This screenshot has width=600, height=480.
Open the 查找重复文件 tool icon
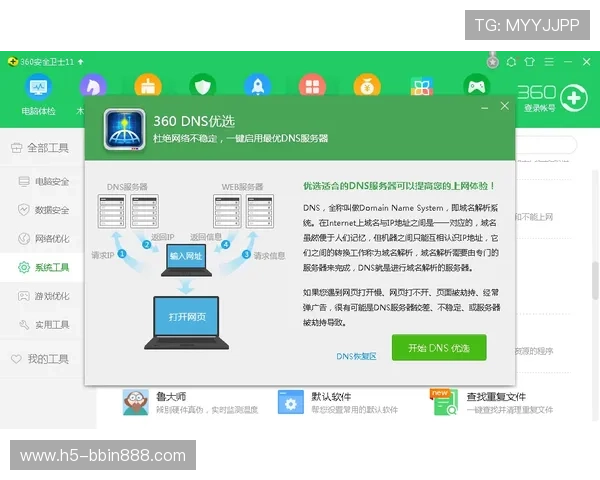point(445,403)
